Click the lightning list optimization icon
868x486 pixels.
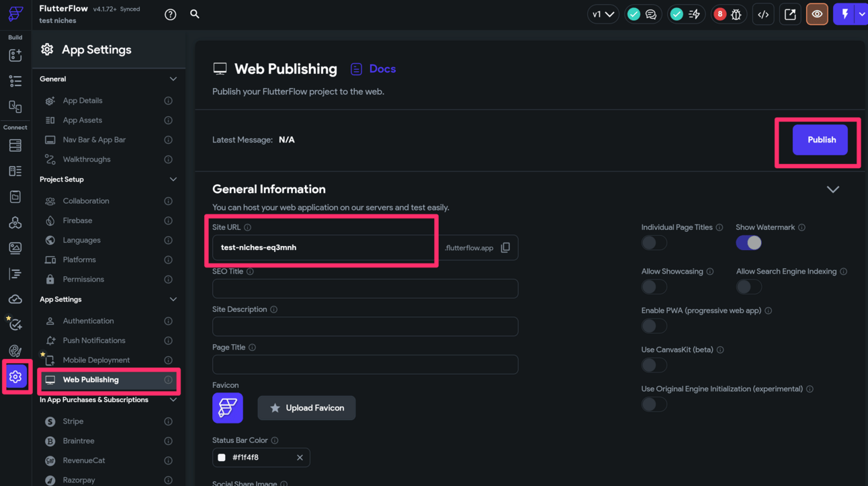coord(694,14)
